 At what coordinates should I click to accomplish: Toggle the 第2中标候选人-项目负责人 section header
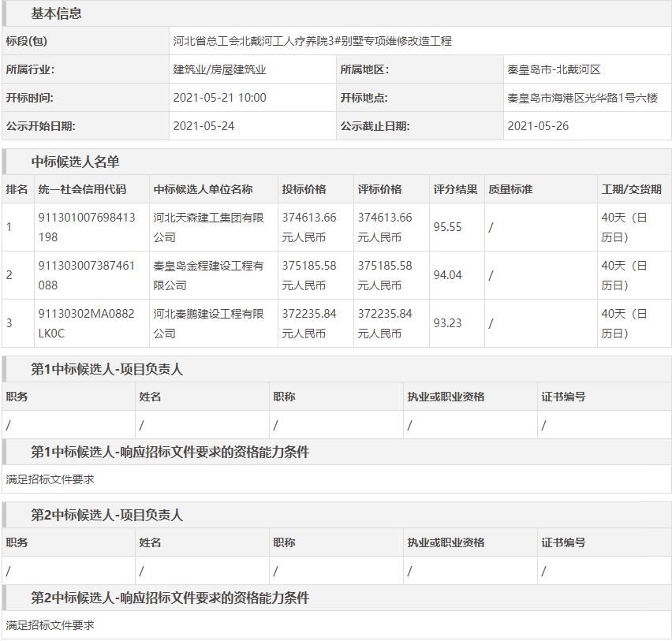(x=106, y=515)
